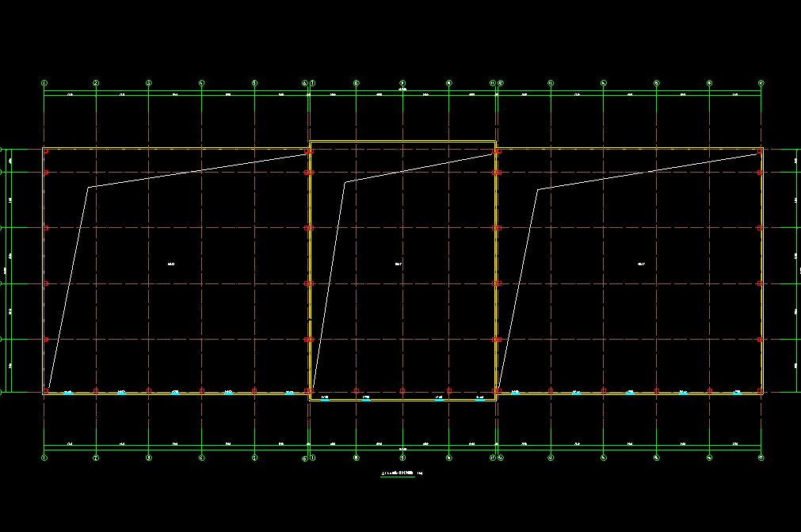
Task: Select top edge of white rectangle above center bay
Action: coord(402,141)
